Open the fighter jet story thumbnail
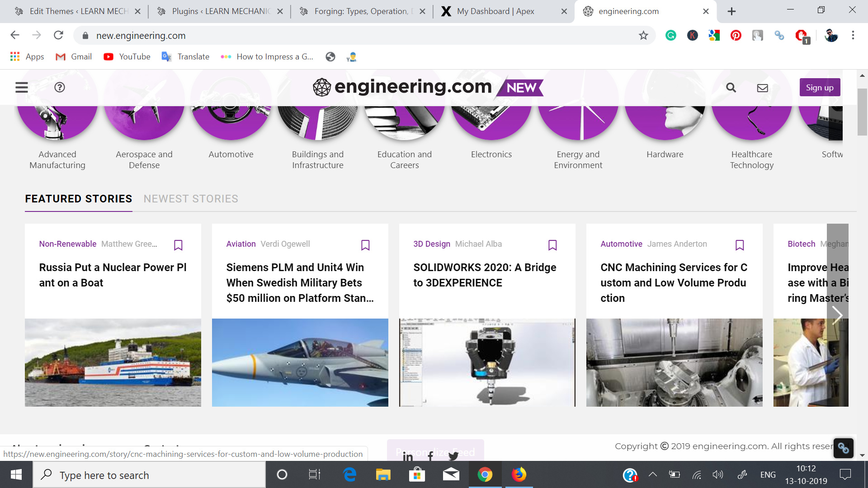The height and width of the screenshot is (488, 868). (x=300, y=362)
